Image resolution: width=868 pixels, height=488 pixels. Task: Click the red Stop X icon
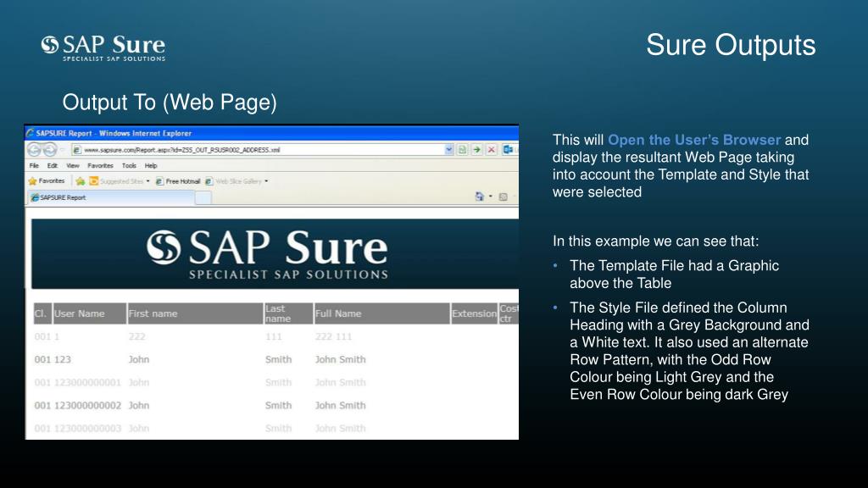491,149
